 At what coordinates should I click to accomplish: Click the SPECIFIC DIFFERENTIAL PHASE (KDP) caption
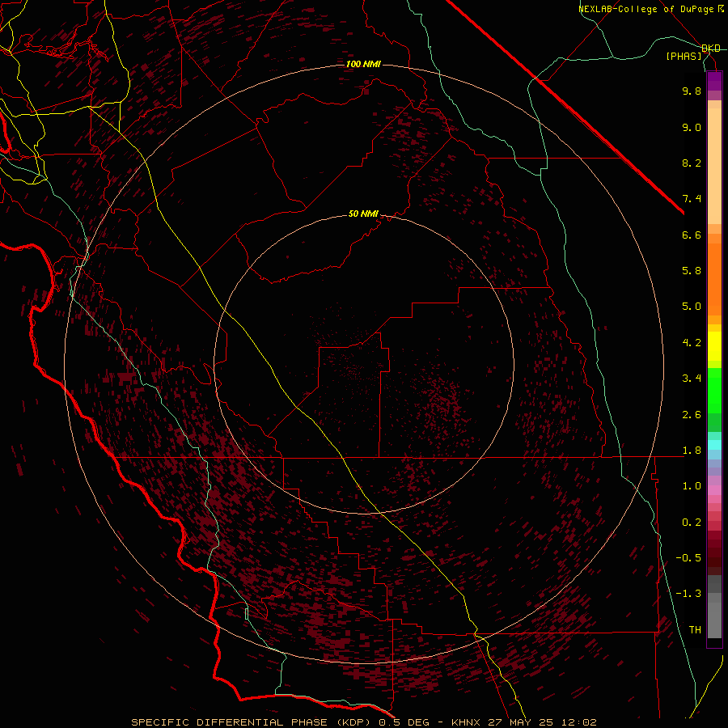252,722
